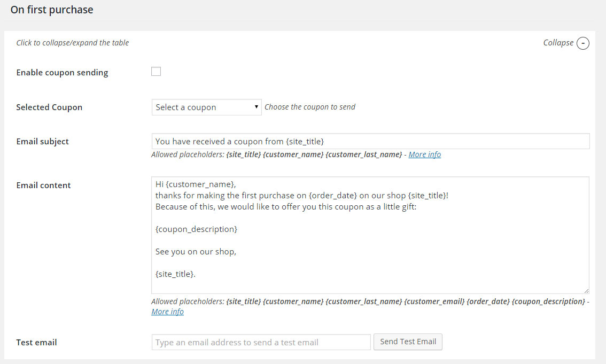Click the coupon dropdown's small arrow

pos(257,107)
